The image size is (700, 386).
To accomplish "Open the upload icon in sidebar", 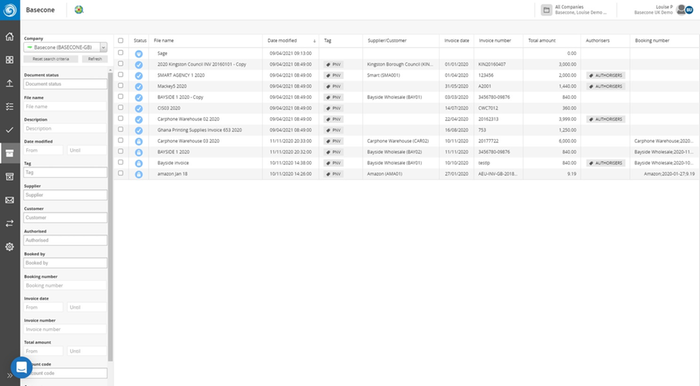I will (9, 83).
